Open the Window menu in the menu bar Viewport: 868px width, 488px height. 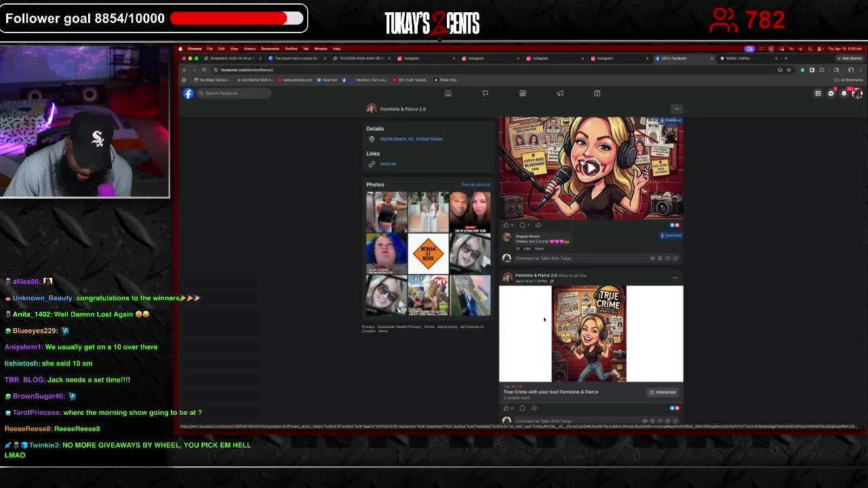321,49
